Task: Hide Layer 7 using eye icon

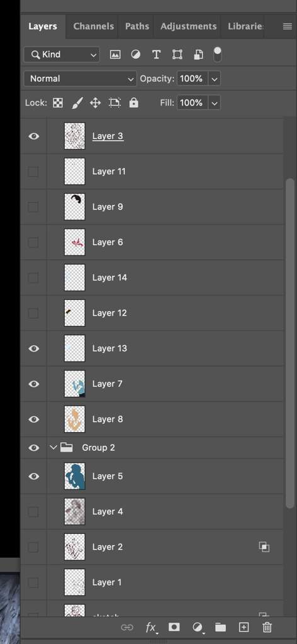Action: (34, 384)
